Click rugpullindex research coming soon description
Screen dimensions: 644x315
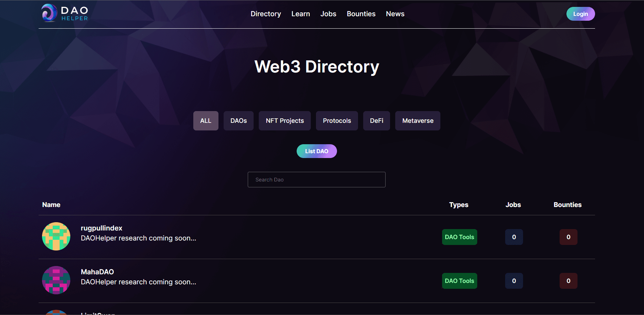[x=139, y=238]
